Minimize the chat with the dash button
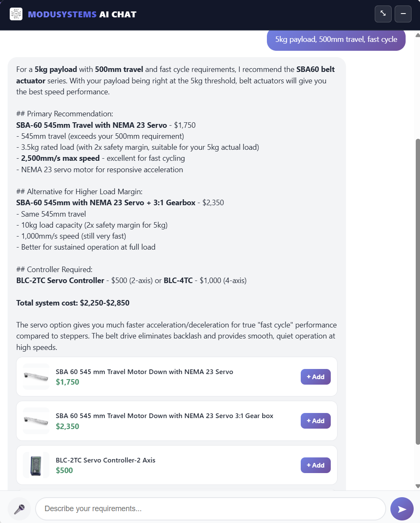The width and height of the screenshot is (420, 523). [x=403, y=14]
